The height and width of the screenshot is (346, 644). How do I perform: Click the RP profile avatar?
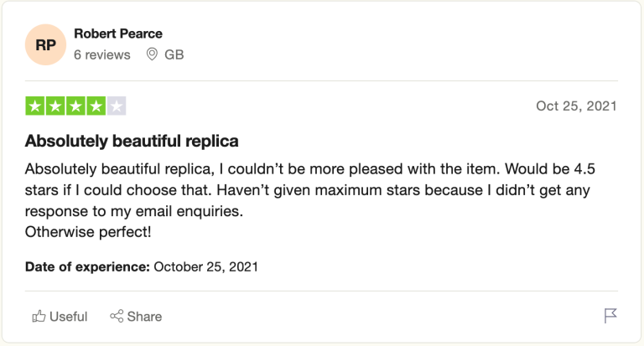tap(46, 44)
